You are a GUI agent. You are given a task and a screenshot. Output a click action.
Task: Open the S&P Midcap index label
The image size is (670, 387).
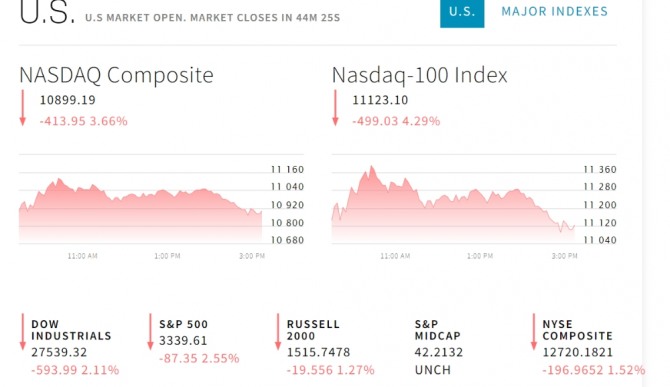pos(438,330)
